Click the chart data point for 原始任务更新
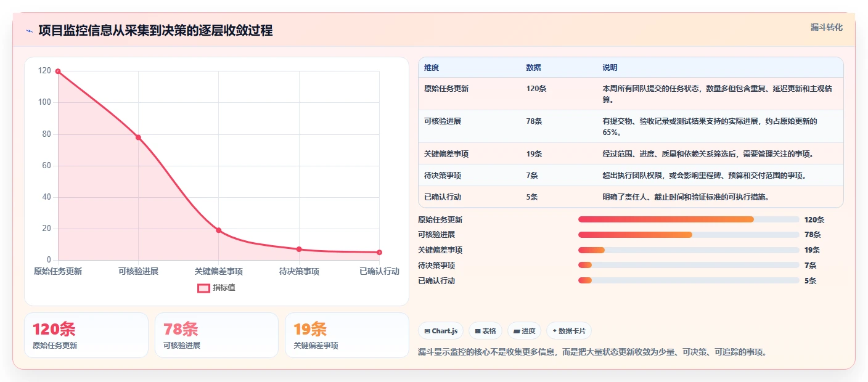Viewport: 868px width, 382px height. click(58, 71)
